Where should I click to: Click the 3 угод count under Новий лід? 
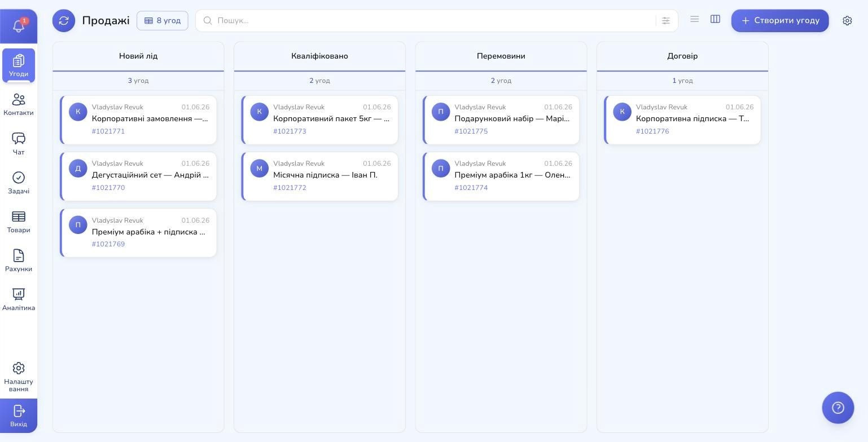point(138,81)
